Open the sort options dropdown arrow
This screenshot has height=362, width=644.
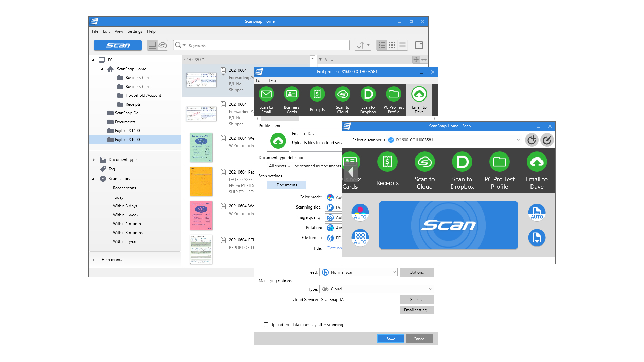368,45
